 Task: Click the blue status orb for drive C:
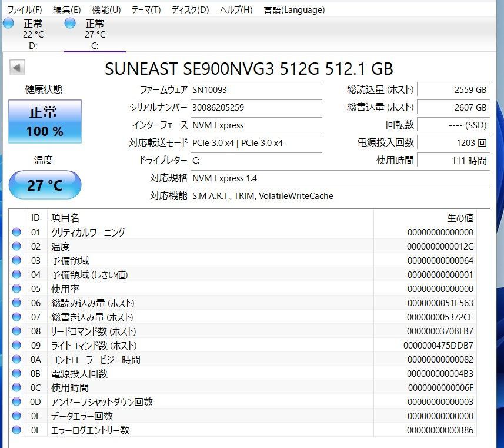point(70,23)
